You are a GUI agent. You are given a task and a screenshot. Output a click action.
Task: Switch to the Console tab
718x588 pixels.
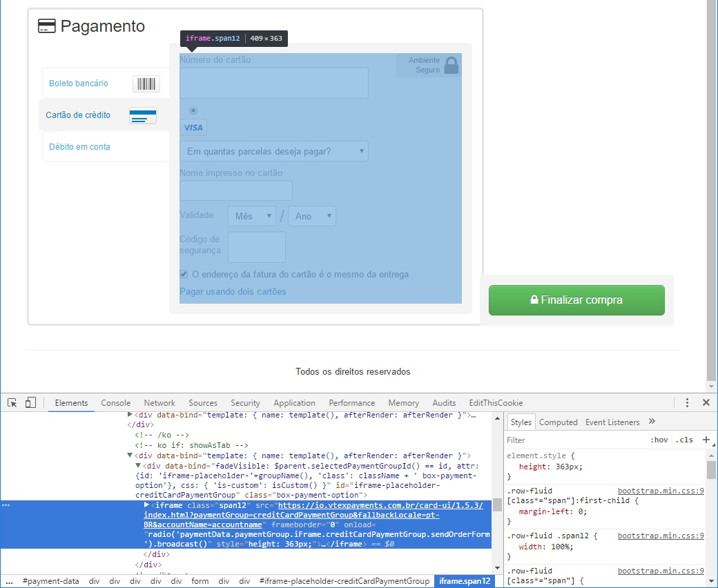click(x=115, y=402)
